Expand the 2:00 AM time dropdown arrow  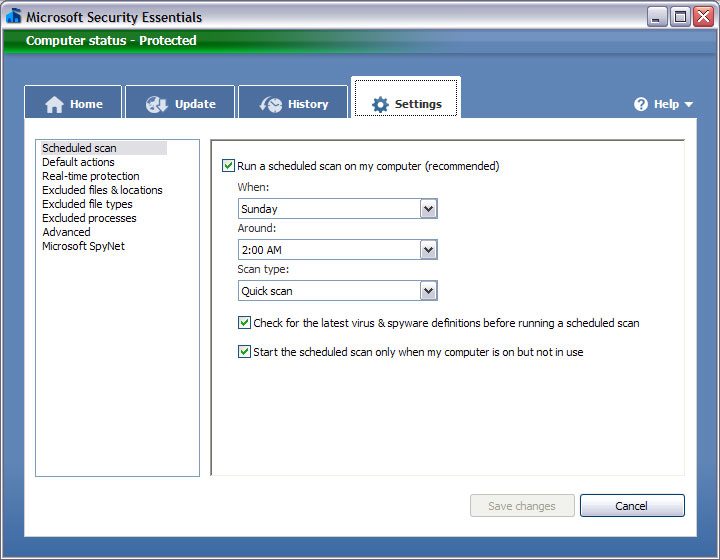point(428,250)
